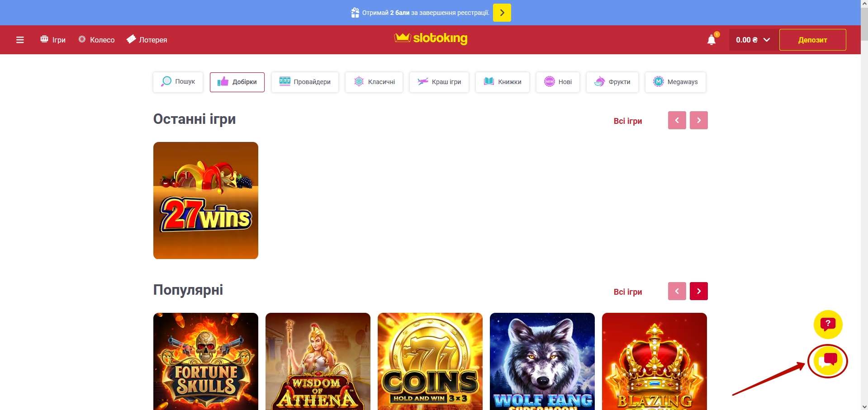Click the Пошук search field
Screen dimensions: 868x410
(x=178, y=82)
